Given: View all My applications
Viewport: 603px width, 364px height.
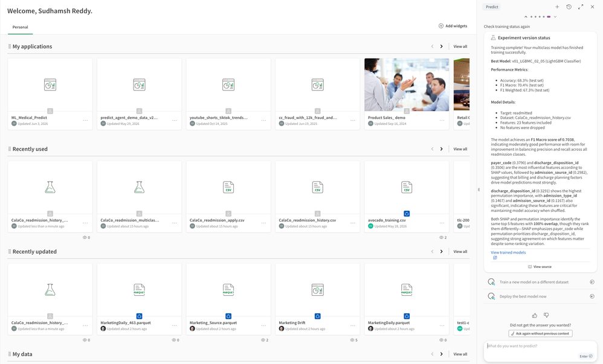Looking at the screenshot, I should (x=460, y=46).
